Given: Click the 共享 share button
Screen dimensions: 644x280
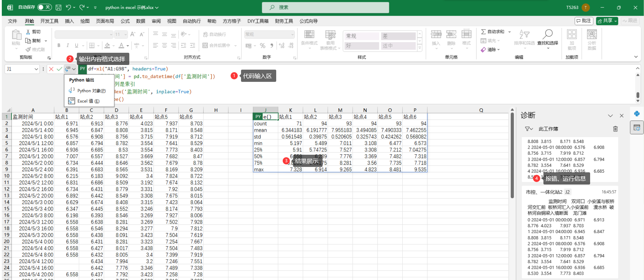Looking at the screenshot, I should [607, 21].
